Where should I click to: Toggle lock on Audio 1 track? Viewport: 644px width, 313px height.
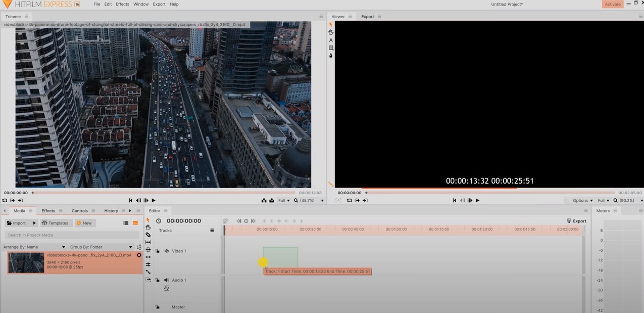pos(158,280)
